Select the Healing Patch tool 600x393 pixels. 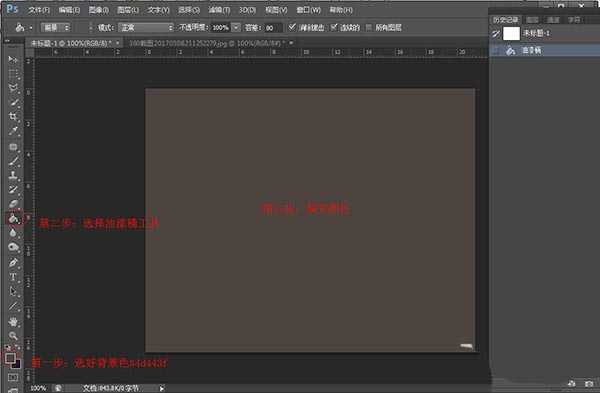[13, 147]
